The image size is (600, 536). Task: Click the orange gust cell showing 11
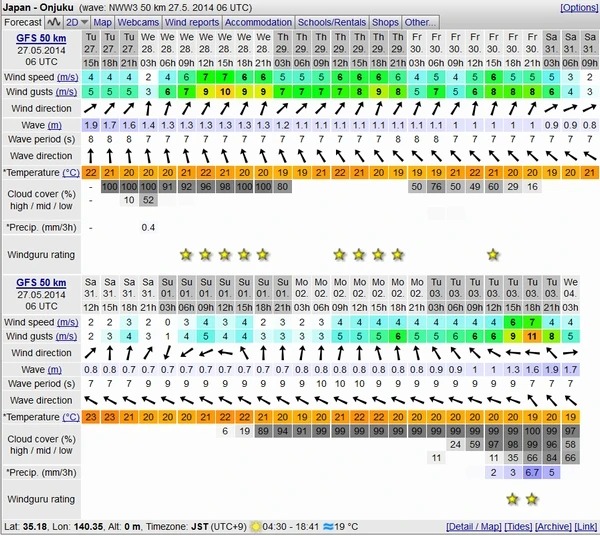(532, 336)
